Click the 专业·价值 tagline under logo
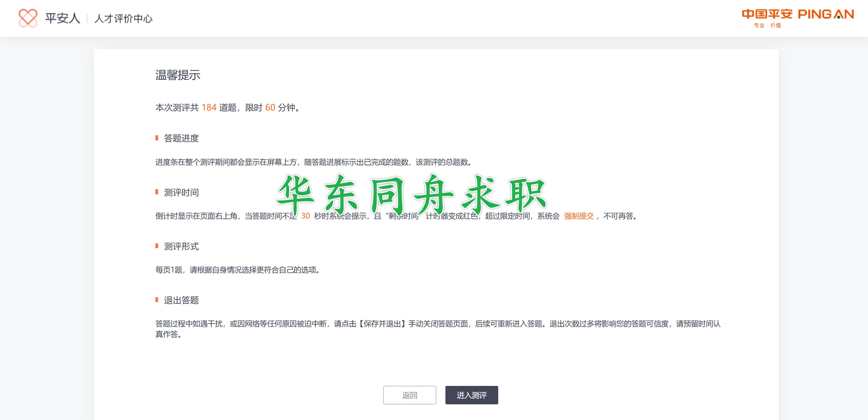 point(767,26)
